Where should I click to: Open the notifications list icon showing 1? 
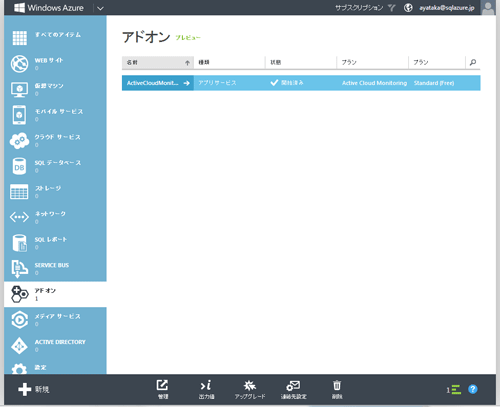pos(454,389)
